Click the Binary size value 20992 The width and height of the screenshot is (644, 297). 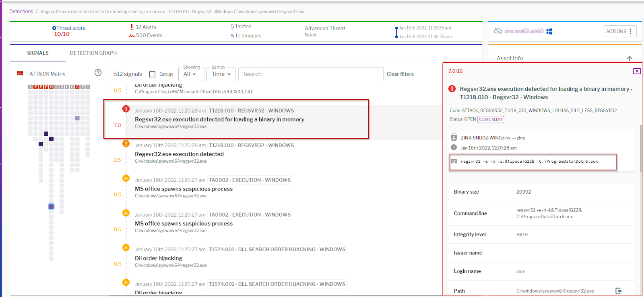(524, 192)
